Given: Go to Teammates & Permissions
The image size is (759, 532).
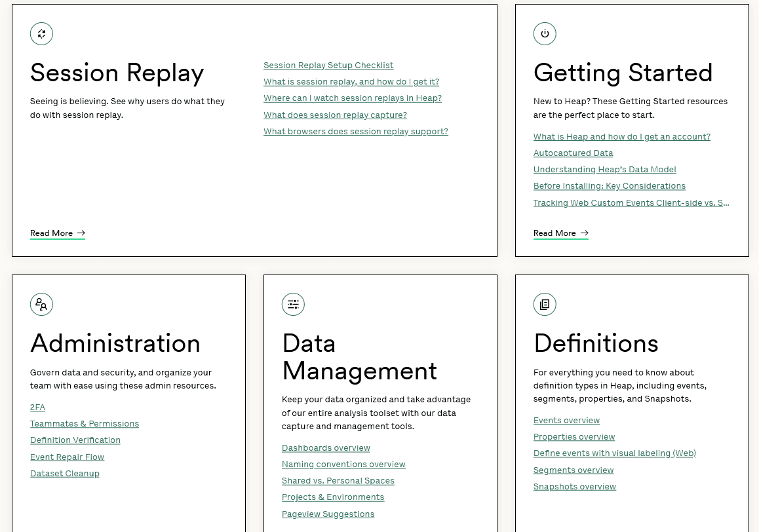Looking at the screenshot, I should [85, 424].
